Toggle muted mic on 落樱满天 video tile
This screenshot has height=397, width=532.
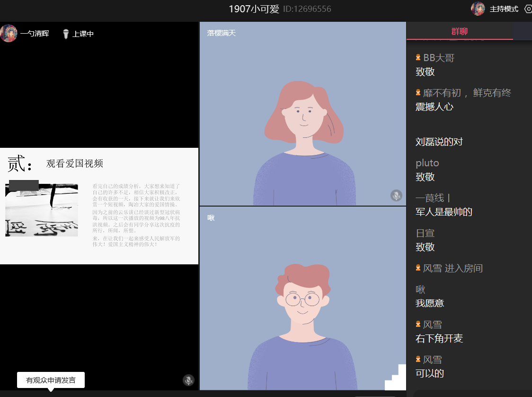pos(396,195)
